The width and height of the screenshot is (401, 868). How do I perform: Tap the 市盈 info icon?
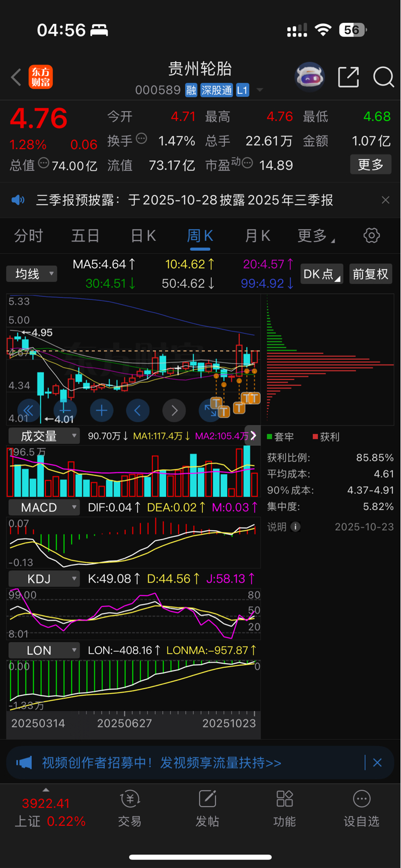point(247,163)
